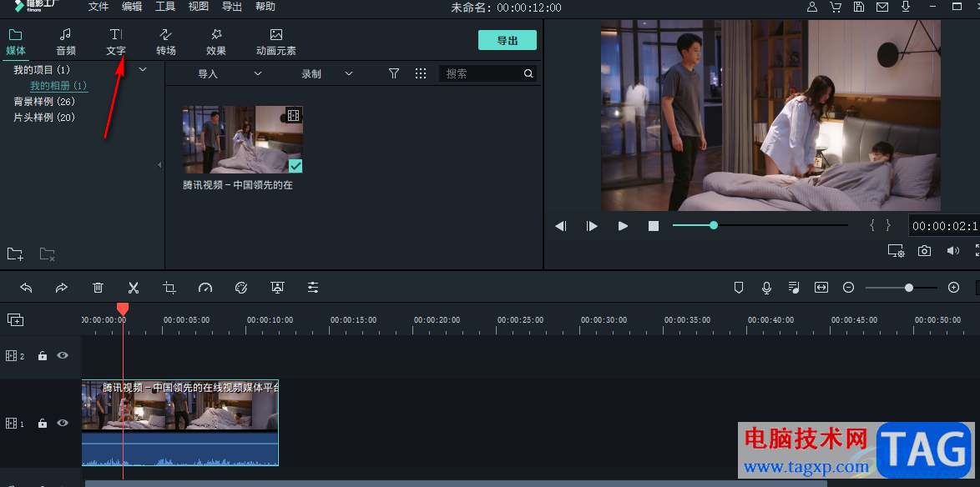This screenshot has width=980, height=487.
Task: Click the search magnifier icon
Action: (528, 73)
